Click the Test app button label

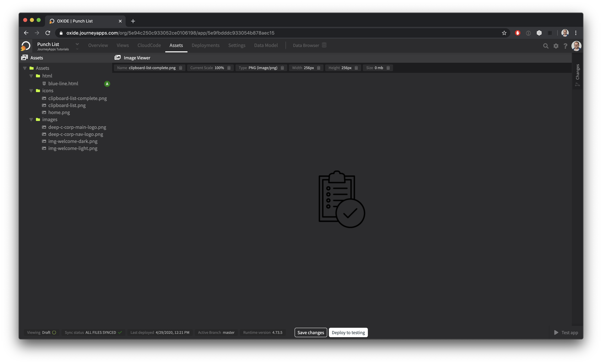click(570, 332)
